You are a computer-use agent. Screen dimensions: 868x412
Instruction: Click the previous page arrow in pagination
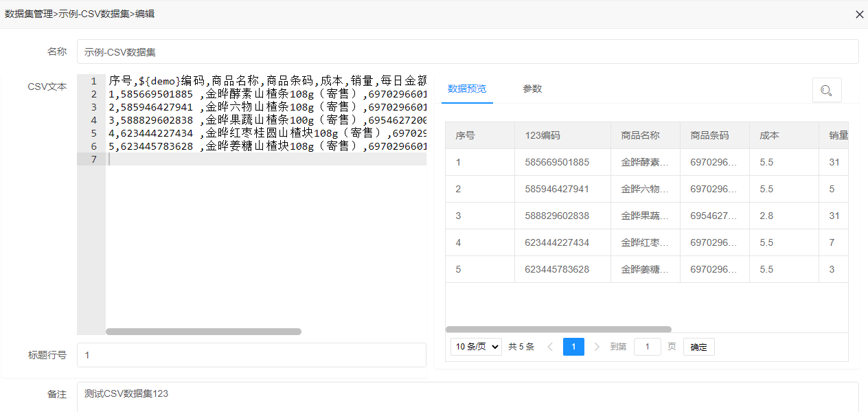coord(550,347)
